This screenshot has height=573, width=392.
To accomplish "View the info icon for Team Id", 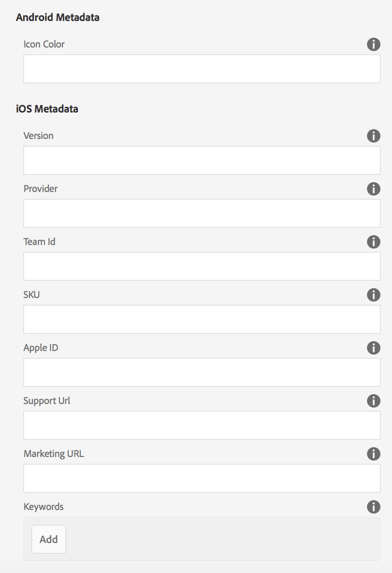I will click(373, 242).
